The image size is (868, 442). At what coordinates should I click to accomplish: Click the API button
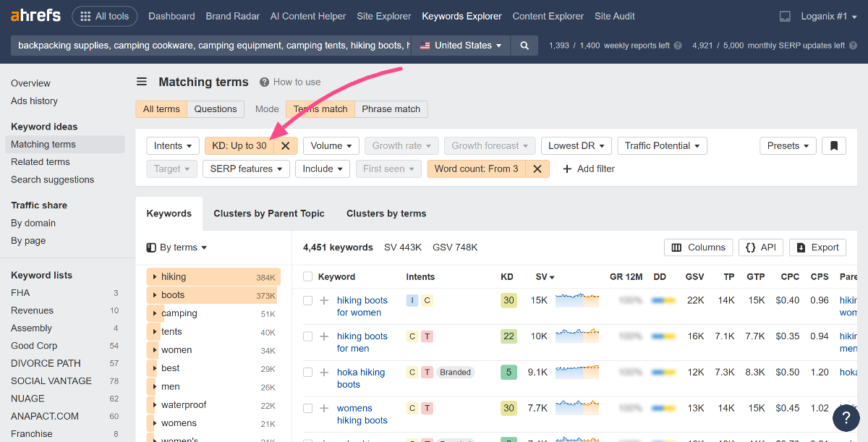pyautogui.click(x=761, y=247)
